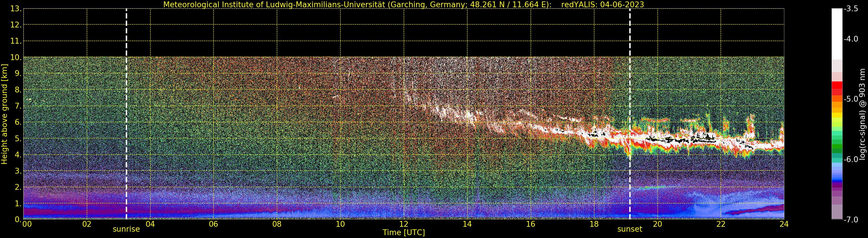Click the 'log(rc-signal) @ 903 nm' colorbar label
This screenshot has height=238, width=868.
click(862, 114)
